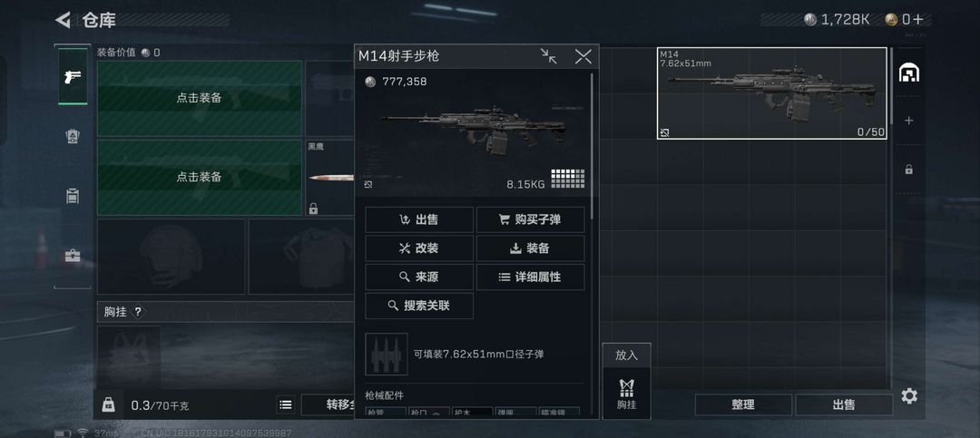
Task: Click the 出售 button in M14 panel
Action: click(419, 219)
